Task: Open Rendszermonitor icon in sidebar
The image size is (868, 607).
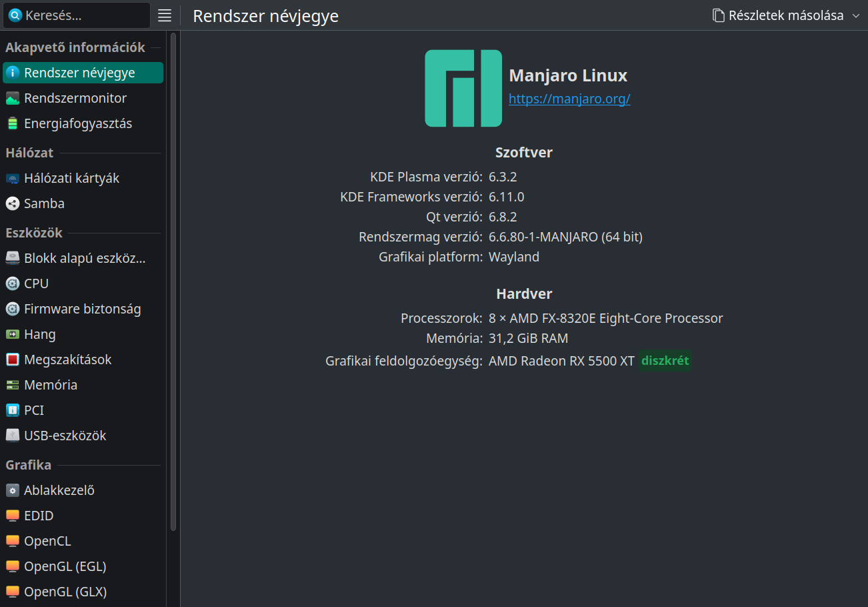Action: [x=13, y=98]
